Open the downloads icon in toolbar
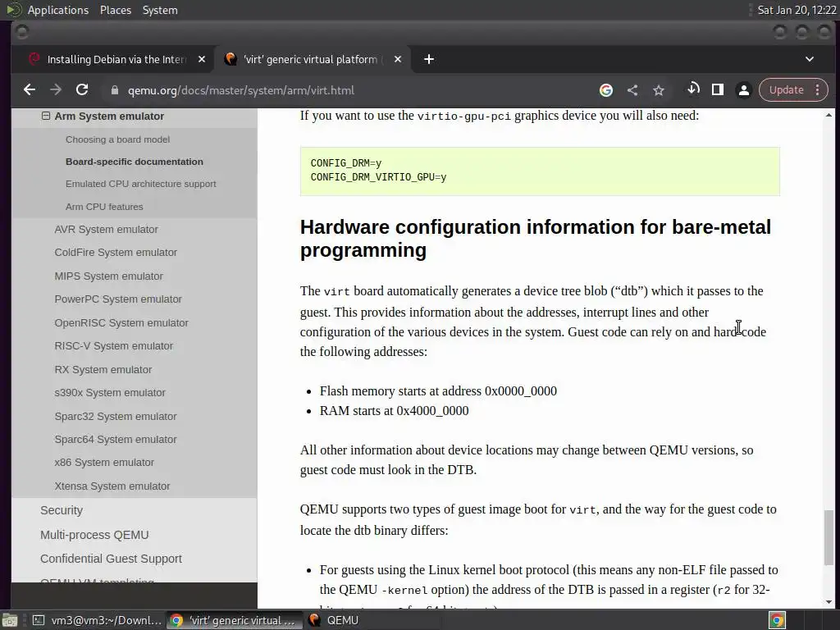Screen dimensions: 840x630 693,89
